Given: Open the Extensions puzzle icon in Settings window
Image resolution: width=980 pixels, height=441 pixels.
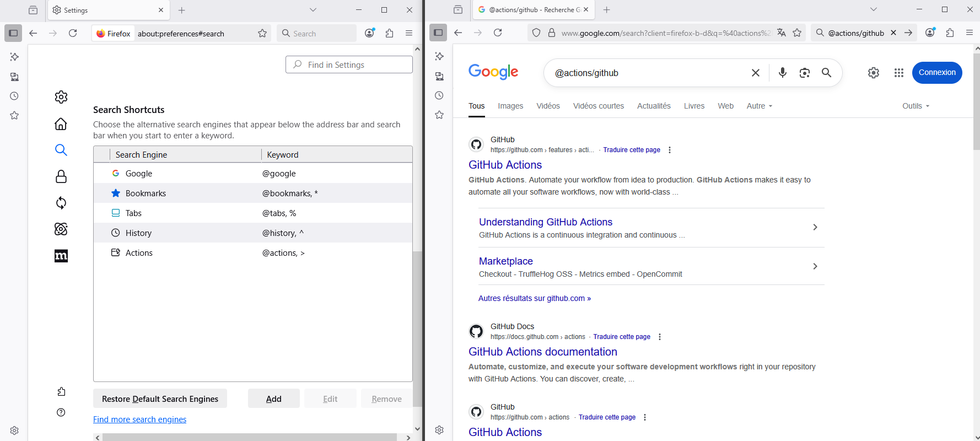Looking at the screenshot, I should tap(390, 33).
